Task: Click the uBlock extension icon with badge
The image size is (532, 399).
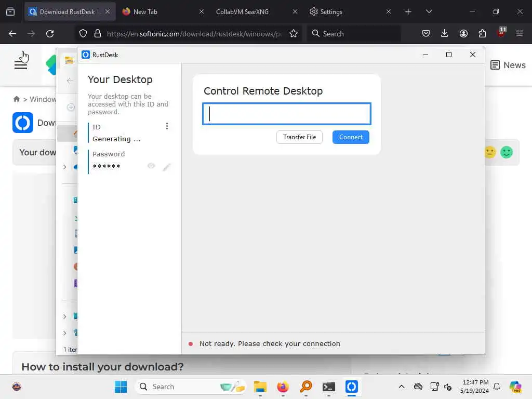Action: (501, 33)
